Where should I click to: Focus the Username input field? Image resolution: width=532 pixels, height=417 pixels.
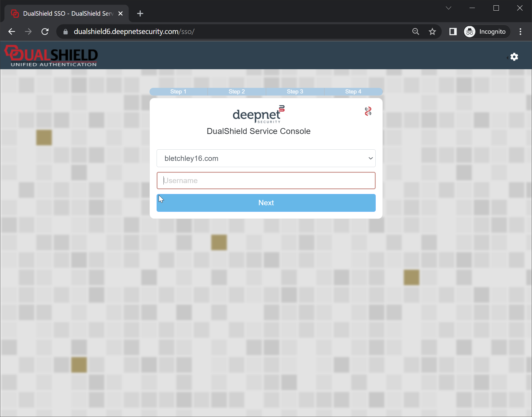point(266,180)
